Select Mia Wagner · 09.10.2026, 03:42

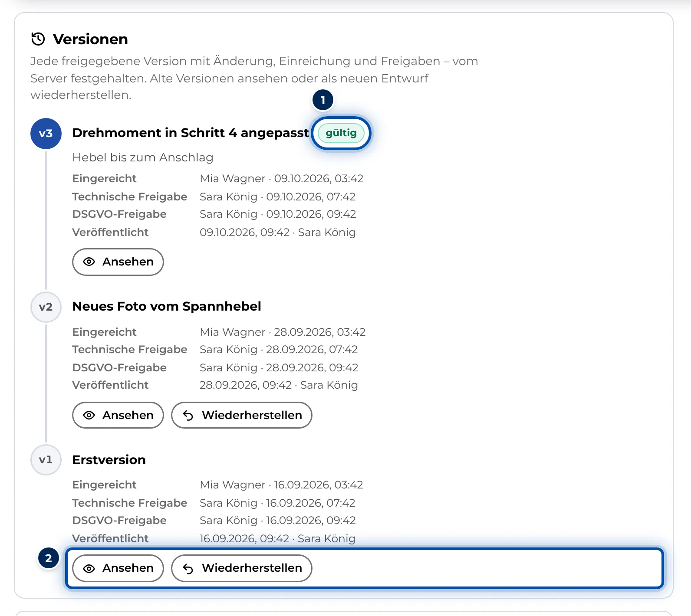tap(282, 179)
